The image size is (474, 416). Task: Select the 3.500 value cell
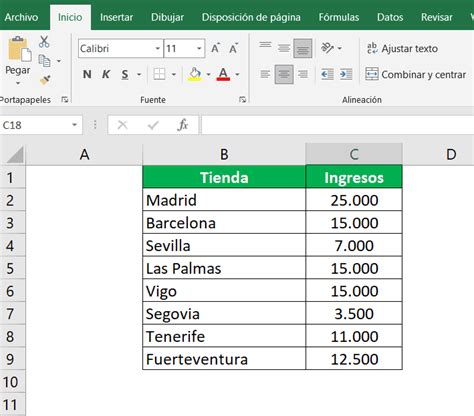(x=354, y=314)
